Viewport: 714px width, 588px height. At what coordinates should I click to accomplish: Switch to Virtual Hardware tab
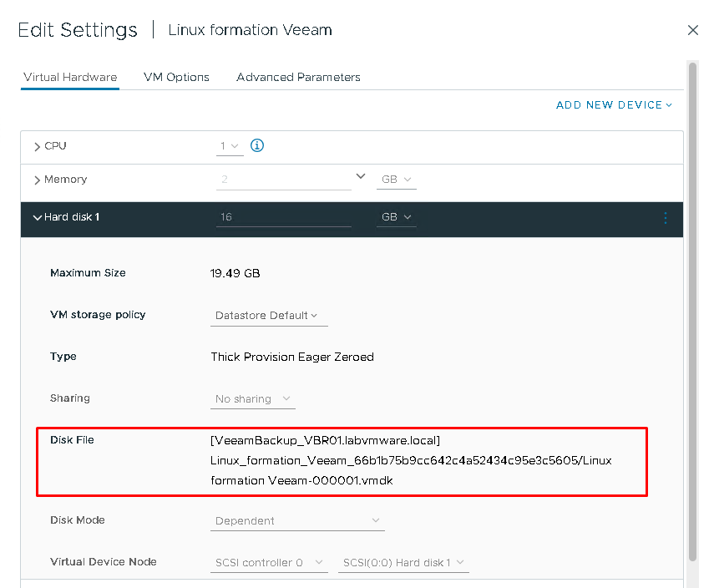(70, 77)
